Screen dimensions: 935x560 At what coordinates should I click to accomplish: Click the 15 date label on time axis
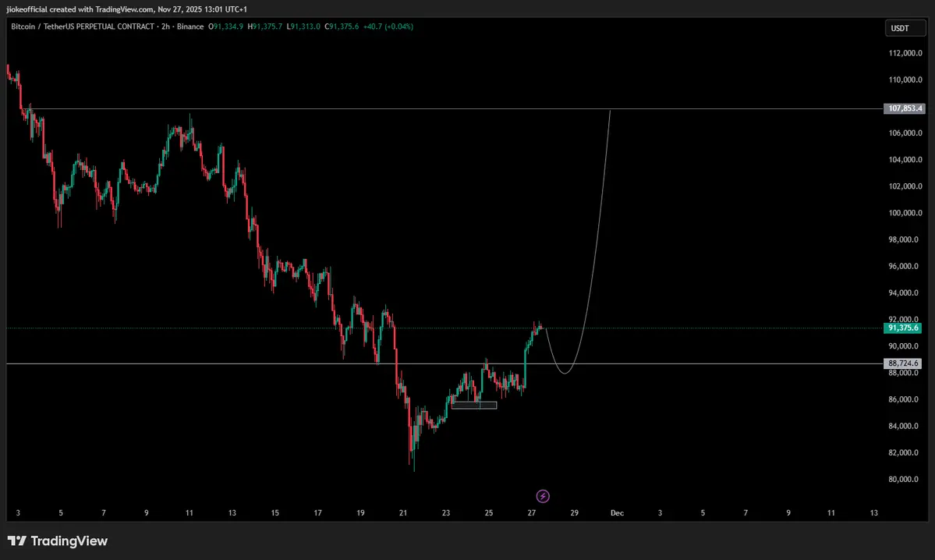(x=275, y=513)
